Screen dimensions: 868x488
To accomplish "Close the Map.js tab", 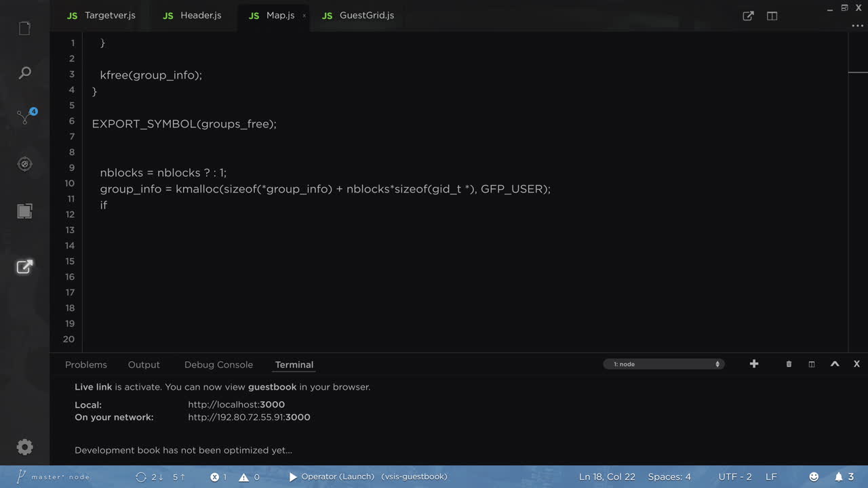I will click(x=304, y=15).
